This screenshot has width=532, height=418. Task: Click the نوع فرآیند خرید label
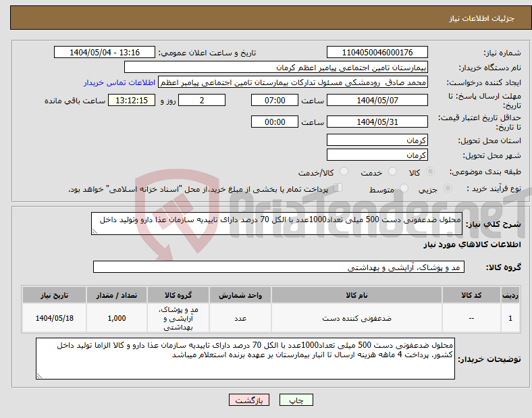tap(494, 188)
